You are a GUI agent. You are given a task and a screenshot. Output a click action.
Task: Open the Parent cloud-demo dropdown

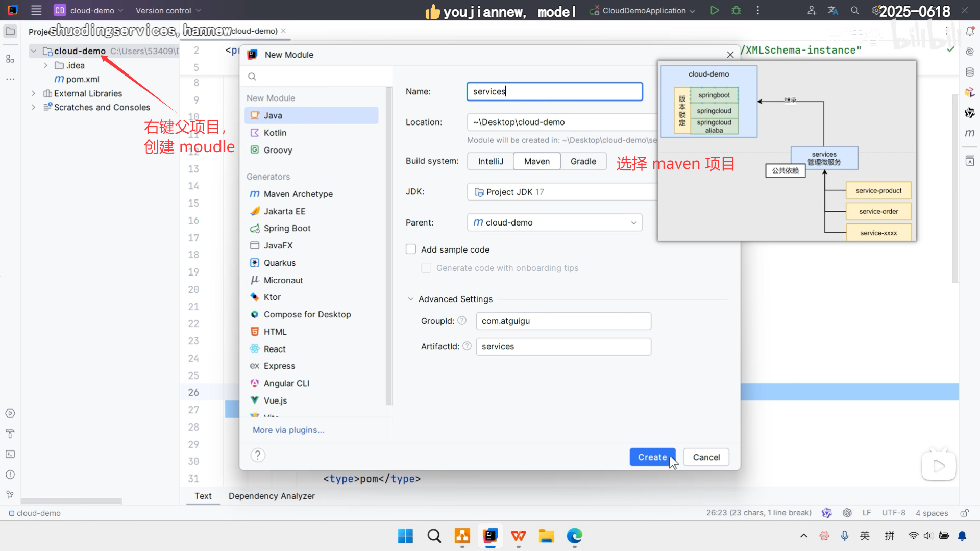(554, 222)
